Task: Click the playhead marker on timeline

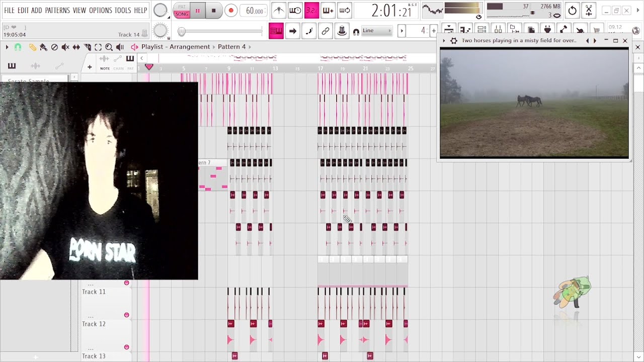Action: pos(149,67)
